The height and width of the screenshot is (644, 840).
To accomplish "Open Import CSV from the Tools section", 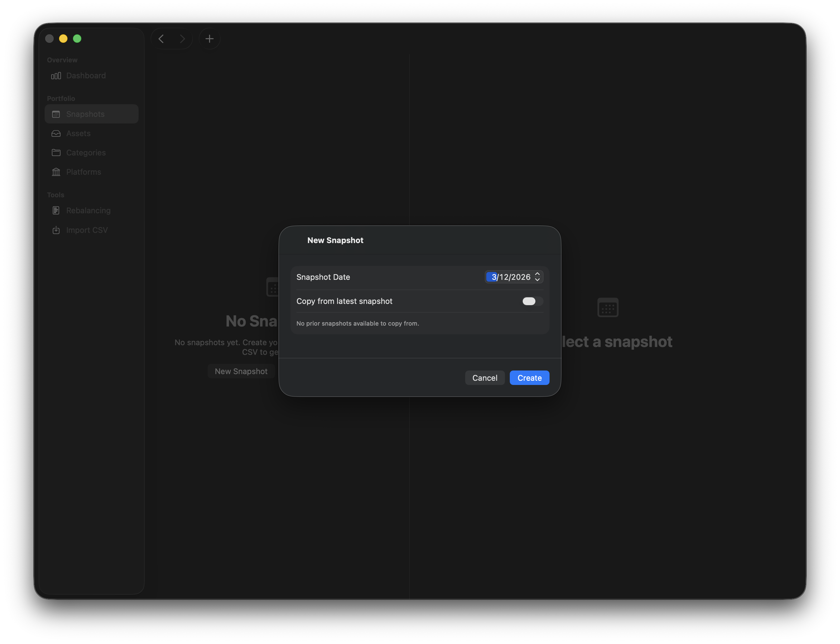I will click(87, 230).
